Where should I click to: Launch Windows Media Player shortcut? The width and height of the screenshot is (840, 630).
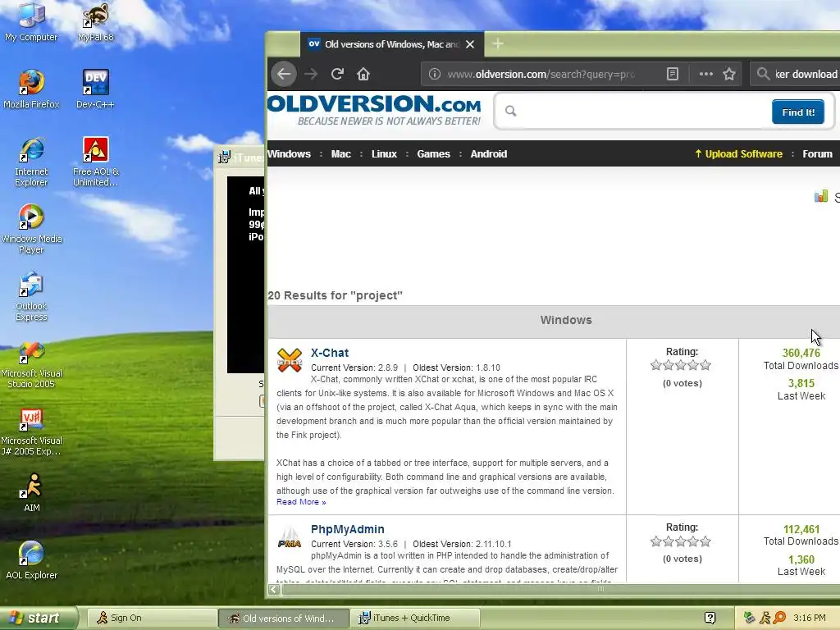[31, 230]
